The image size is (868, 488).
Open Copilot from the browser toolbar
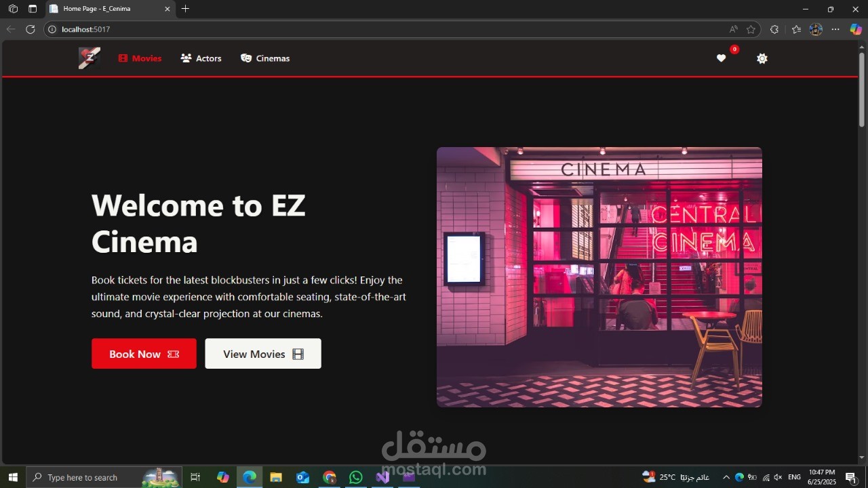(x=856, y=29)
